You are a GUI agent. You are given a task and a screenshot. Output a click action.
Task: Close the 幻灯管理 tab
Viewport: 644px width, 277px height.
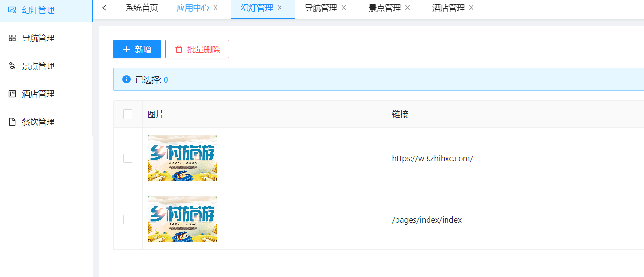point(280,8)
